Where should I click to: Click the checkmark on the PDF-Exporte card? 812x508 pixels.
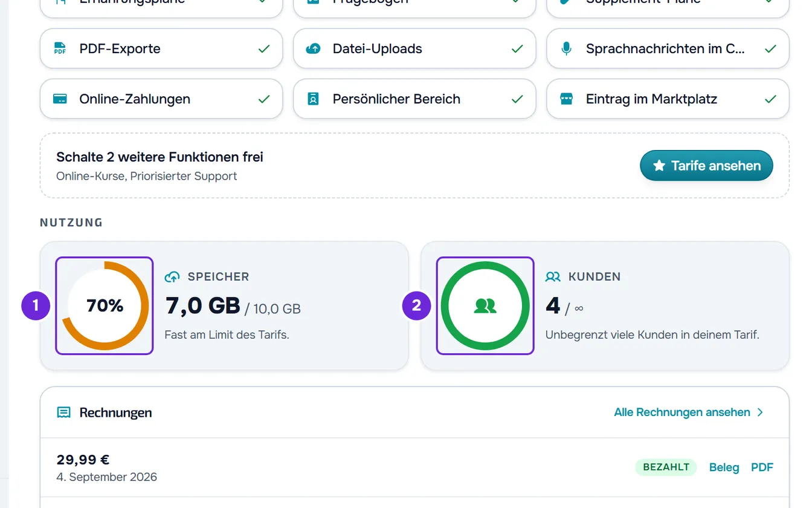264,49
